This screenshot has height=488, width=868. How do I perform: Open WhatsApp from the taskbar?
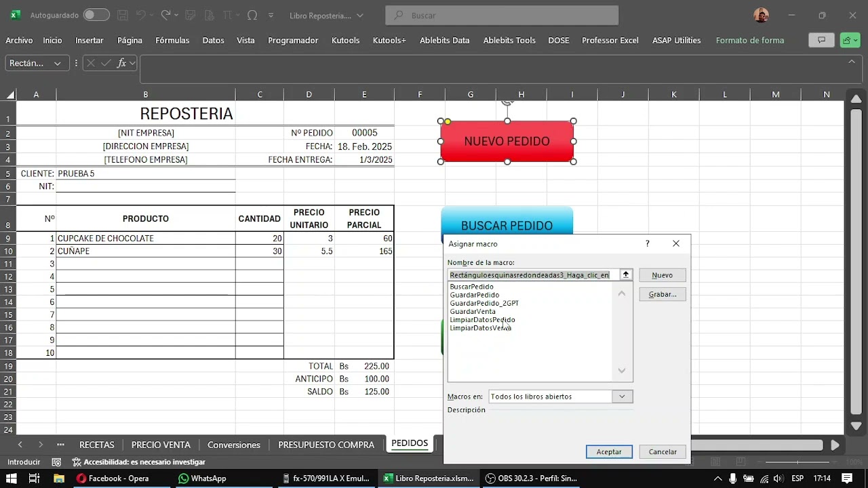[201, 479]
